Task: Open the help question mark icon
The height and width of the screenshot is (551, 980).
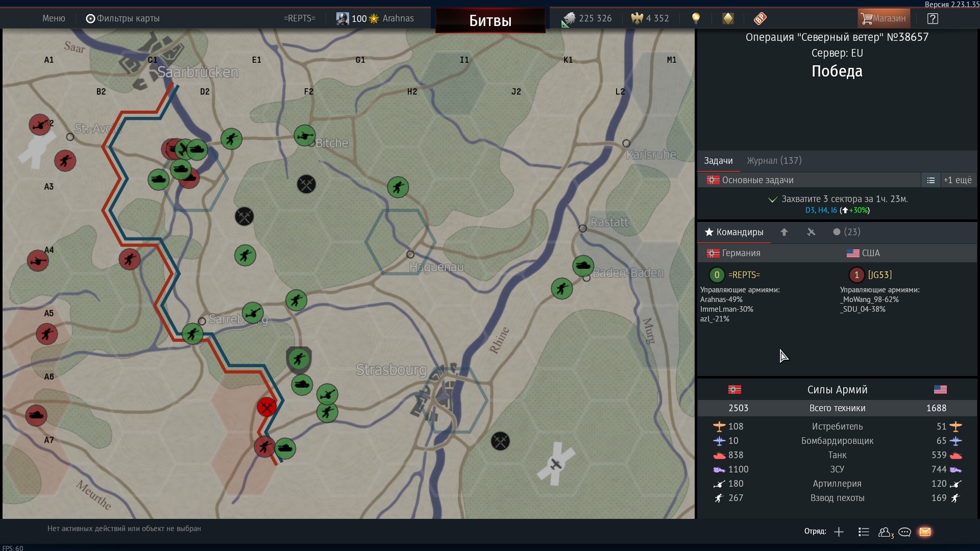Action: 933,19
